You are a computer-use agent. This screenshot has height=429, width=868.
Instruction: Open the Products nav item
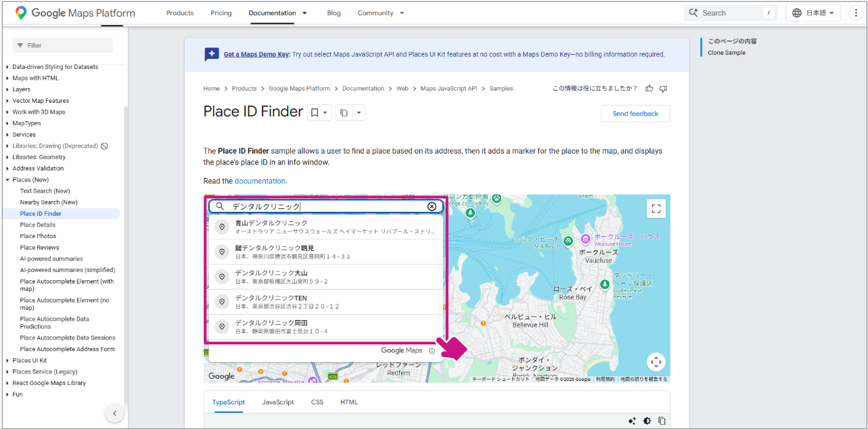tap(180, 13)
